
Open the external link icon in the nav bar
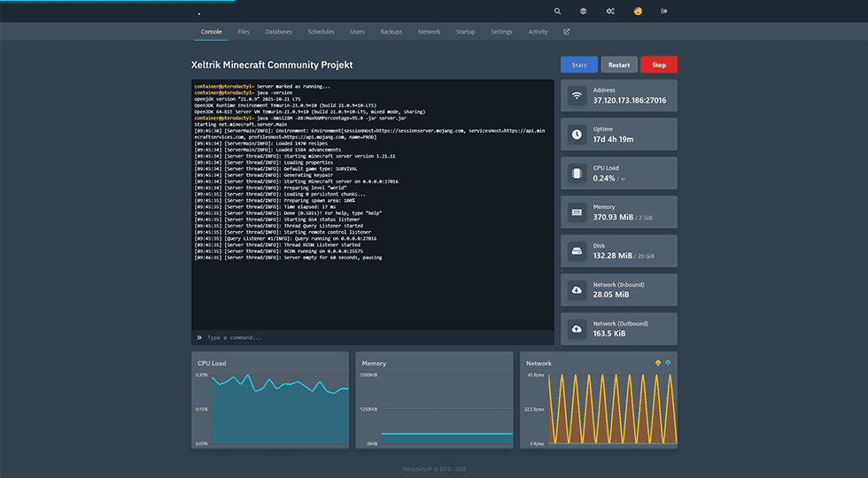[567, 32]
